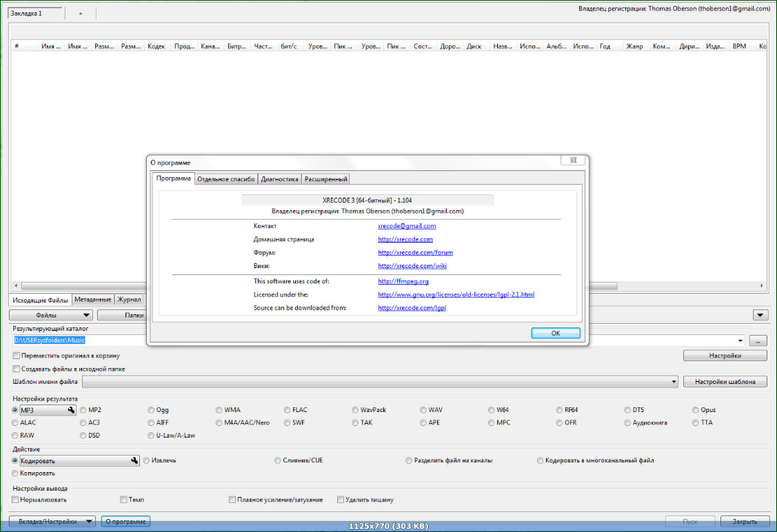This screenshot has height=532, width=777.
Task: Open MP3 settings wrench icon
Action: coord(71,410)
